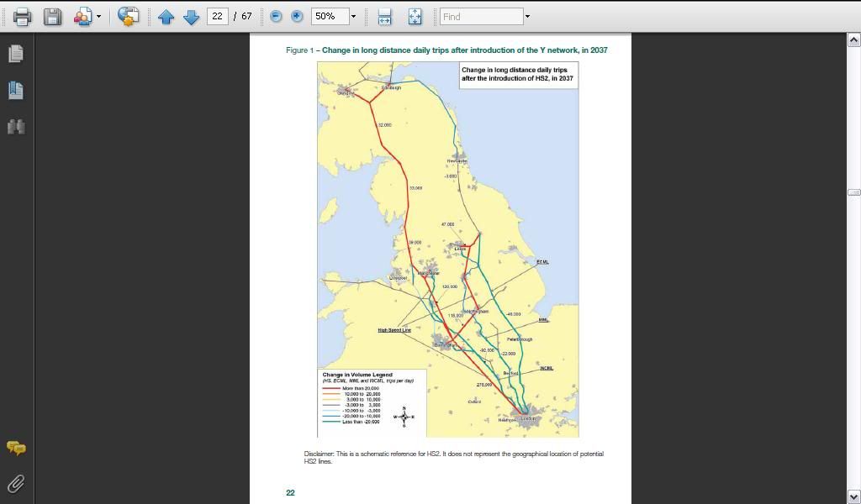Switch to the Comments panel
This screenshot has height=504, width=861.
15,448
